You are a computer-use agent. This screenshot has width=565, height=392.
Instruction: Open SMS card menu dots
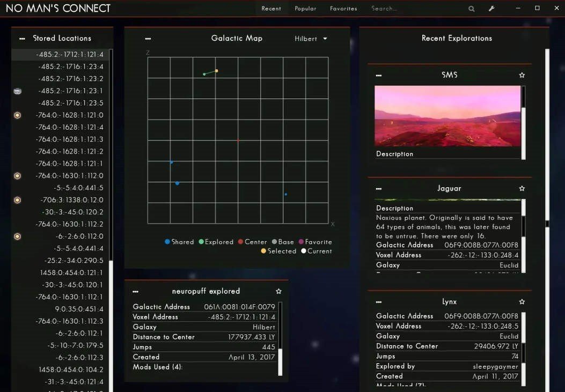pyautogui.click(x=378, y=75)
